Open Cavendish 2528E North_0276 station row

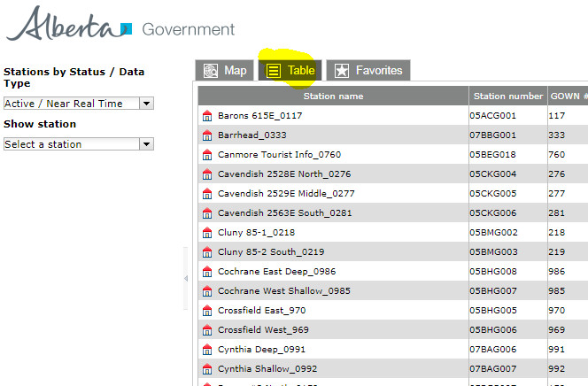[x=283, y=174]
